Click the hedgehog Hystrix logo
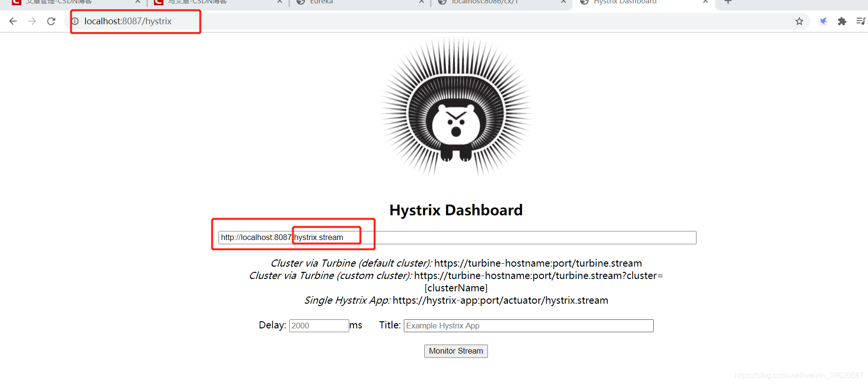The image size is (868, 384). tap(456, 107)
